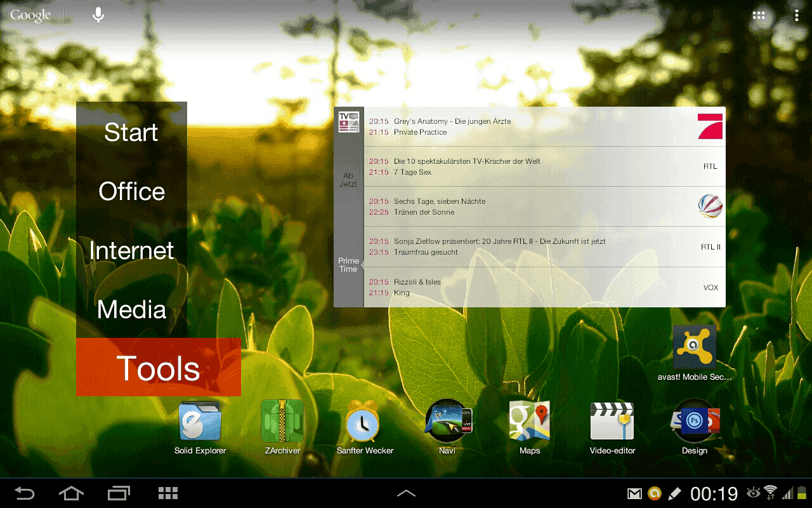Tap the VOX channel label
Viewport: 812px width, 508px height.
coord(710,288)
